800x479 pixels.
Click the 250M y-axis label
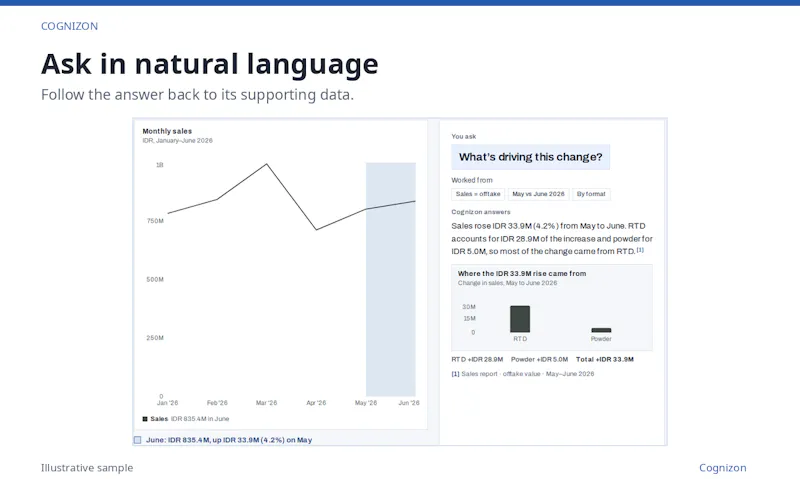(155, 338)
